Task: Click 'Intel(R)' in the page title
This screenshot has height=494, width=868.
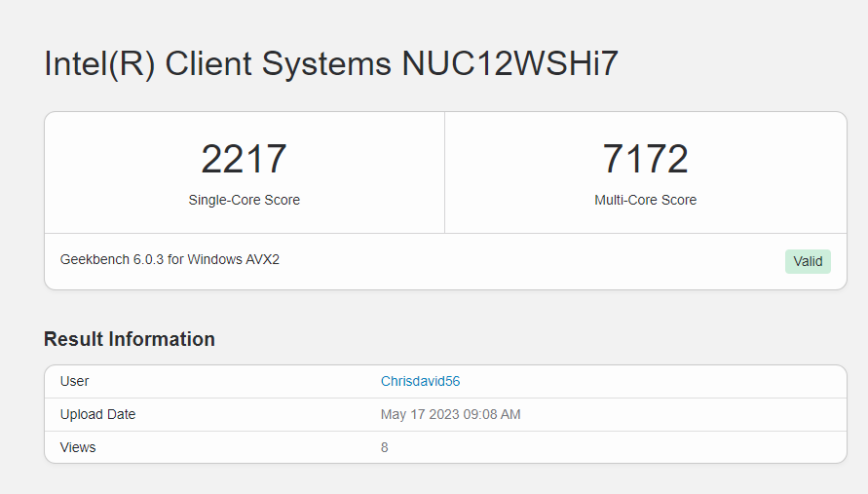Action: pos(99,64)
